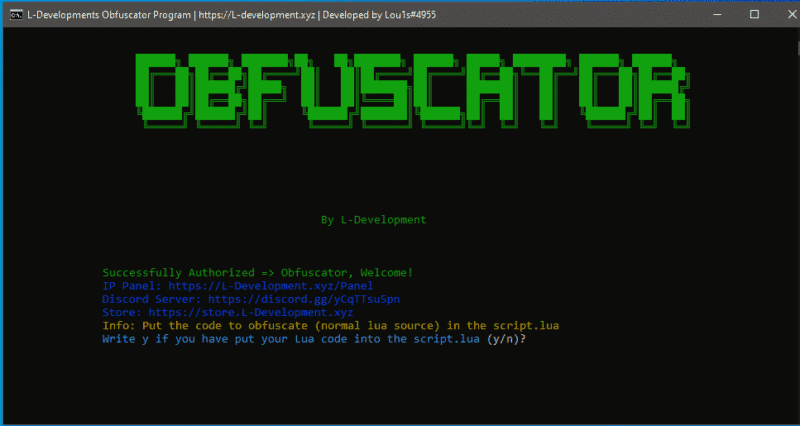
Task: Click the OBFUSCATOR ASCII art banner
Action: [413, 90]
